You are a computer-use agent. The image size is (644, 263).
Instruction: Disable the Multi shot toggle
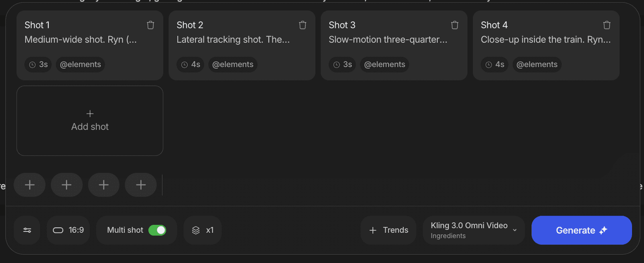pos(157,230)
